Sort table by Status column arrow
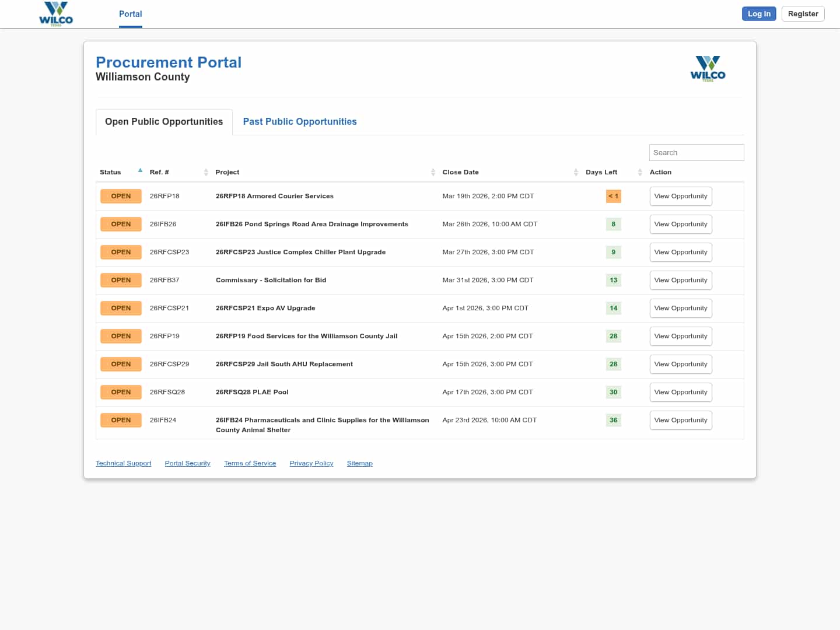 pos(140,171)
